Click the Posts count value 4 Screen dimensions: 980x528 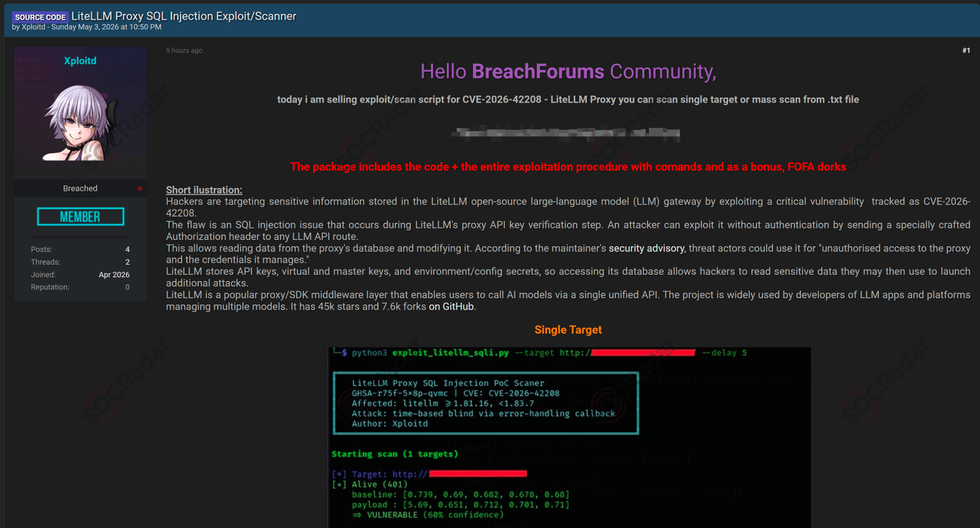127,249
